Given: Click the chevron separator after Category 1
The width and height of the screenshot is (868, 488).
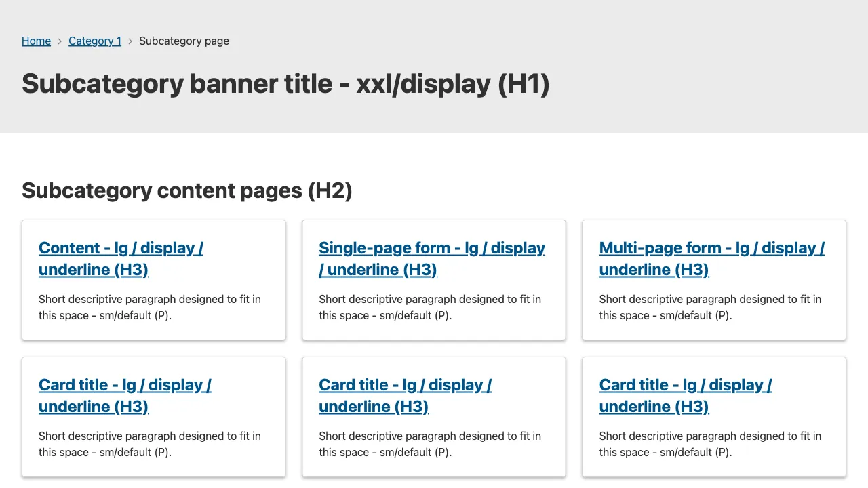Looking at the screenshot, I should tap(130, 41).
